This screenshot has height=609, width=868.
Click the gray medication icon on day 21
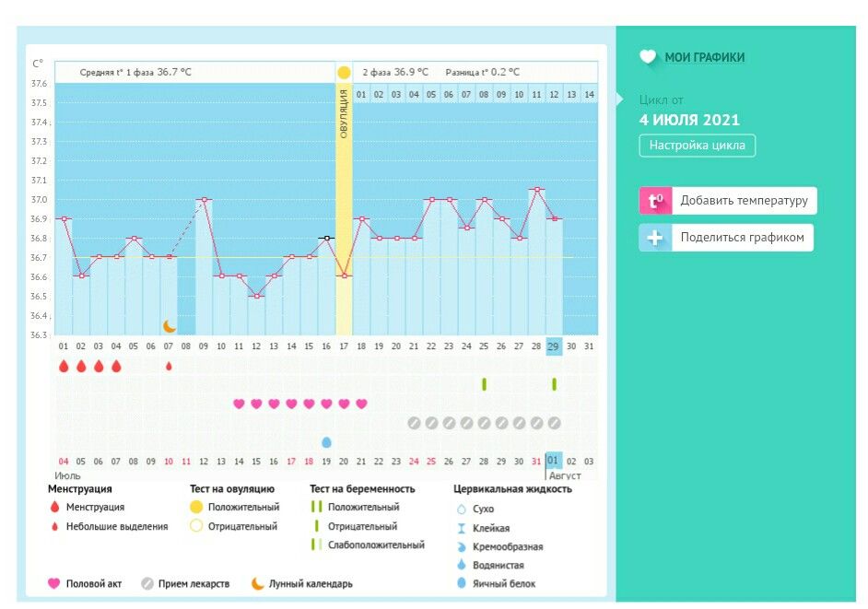point(414,423)
